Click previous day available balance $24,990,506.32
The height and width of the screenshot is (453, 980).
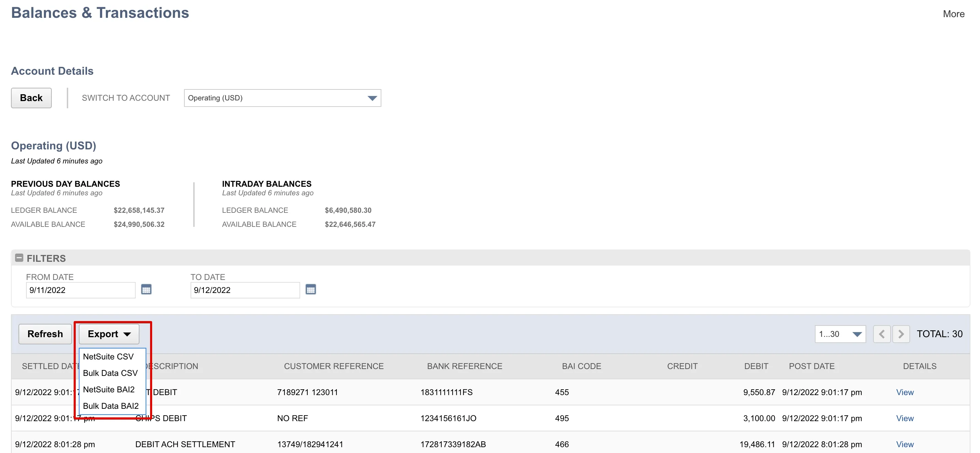coord(139,224)
